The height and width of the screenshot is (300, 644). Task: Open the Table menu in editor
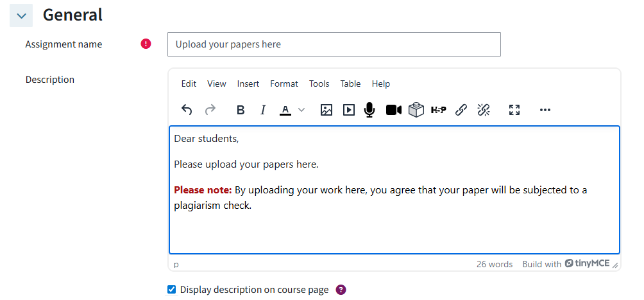coord(350,84)
